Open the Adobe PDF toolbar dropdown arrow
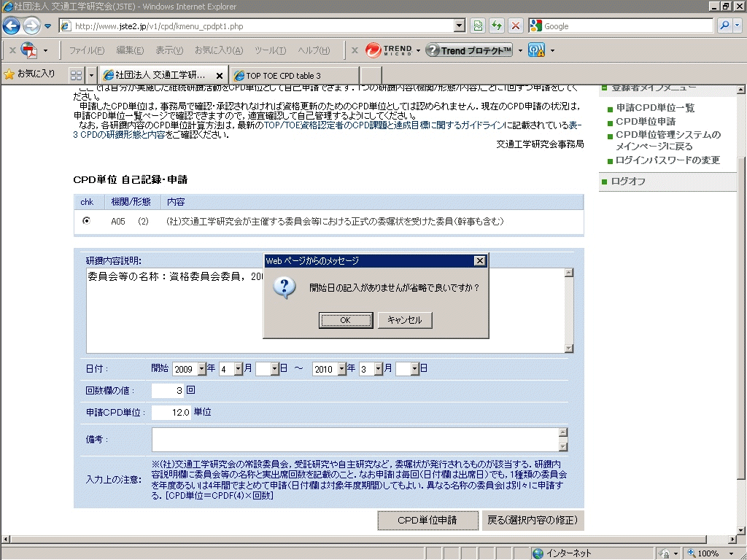The height and width of the screenshot is (560, 747). pyautogui.click(x=45, y=50)
